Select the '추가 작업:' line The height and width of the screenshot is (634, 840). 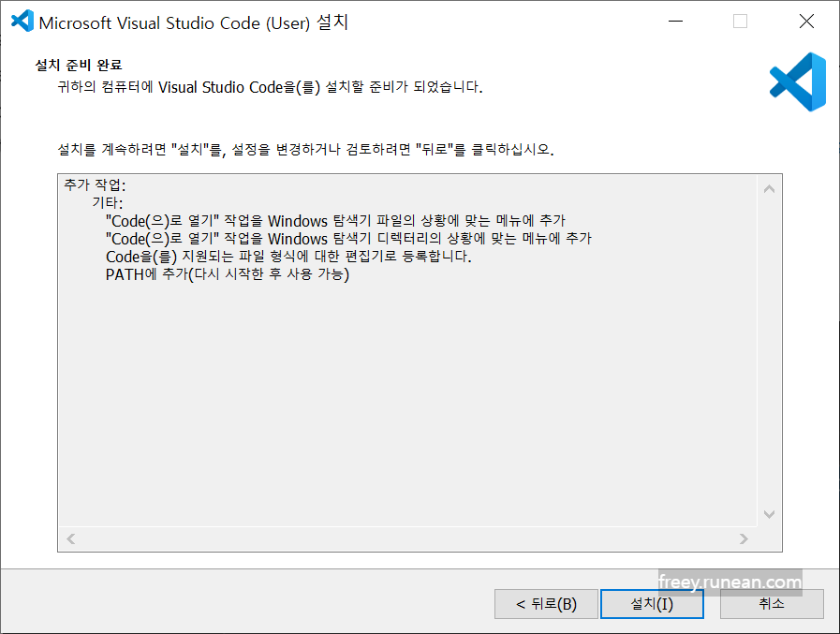point(95,184)
